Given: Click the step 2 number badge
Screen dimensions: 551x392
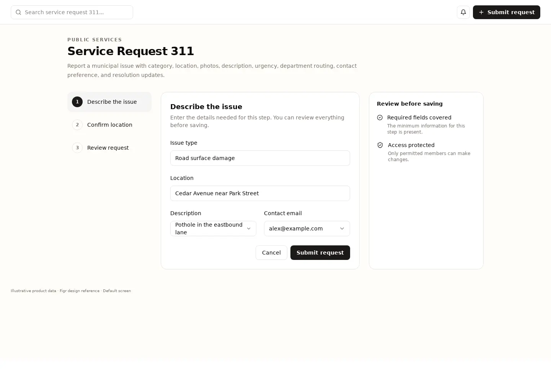Looking at the screenshot, I should tap(77, 125).
